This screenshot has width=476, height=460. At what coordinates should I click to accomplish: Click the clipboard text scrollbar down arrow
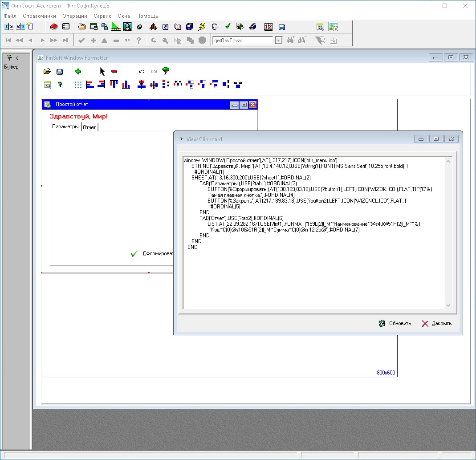(x=448, y=305)
